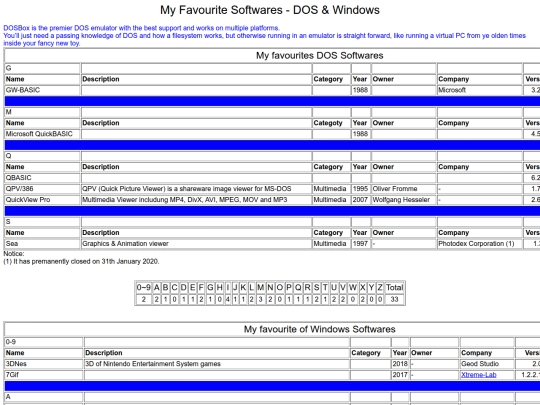Select the Microsoft QuickBASIC name cell

(42, 134)
